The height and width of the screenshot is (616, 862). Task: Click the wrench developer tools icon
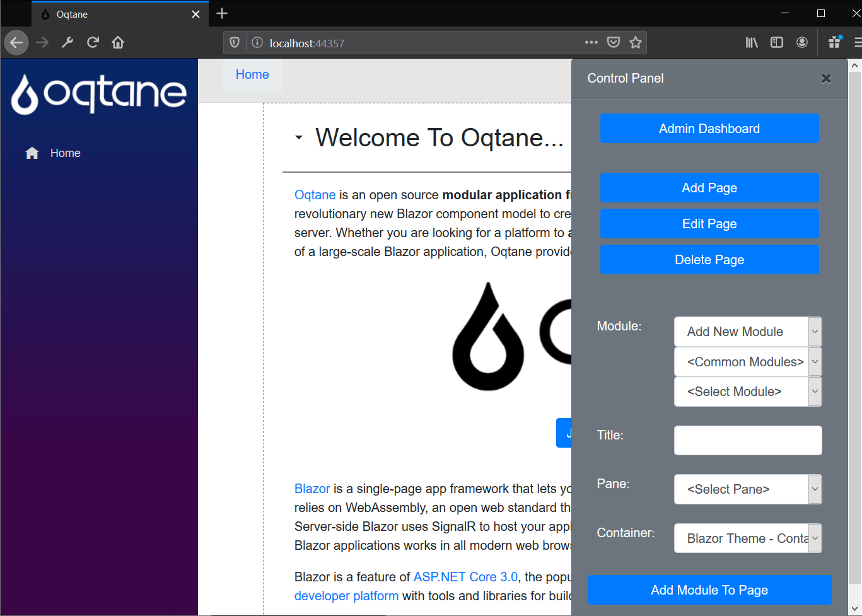[x=67, y=43]
